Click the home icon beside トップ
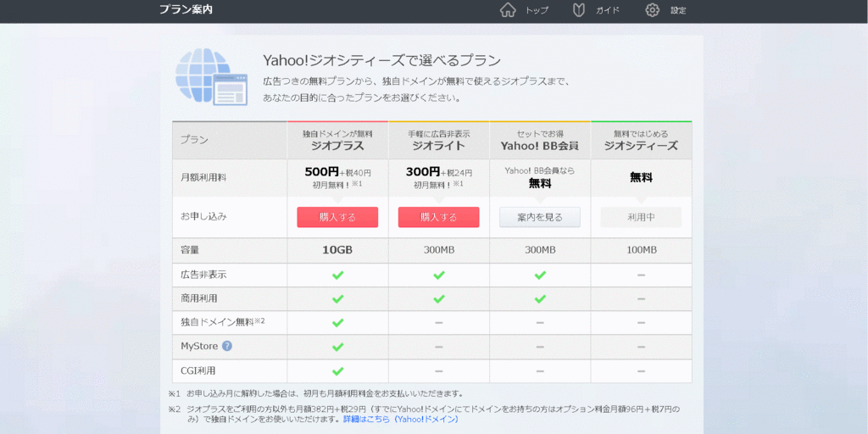868x434 pixels. pos(508,10)
